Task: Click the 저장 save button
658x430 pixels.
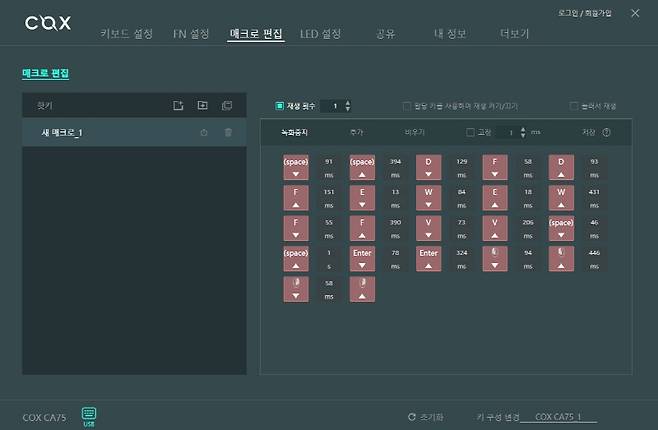Action: coord(588,132)
